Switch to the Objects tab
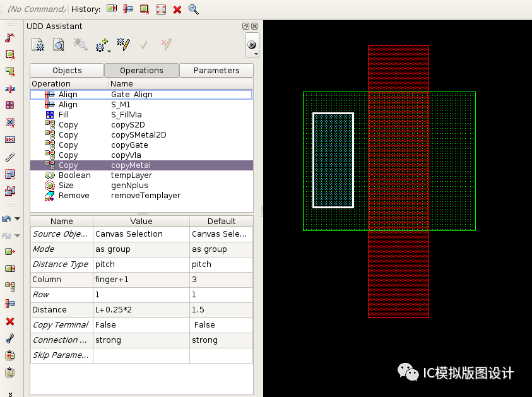This screenshot has height=397, width=532. click(67, 70)
